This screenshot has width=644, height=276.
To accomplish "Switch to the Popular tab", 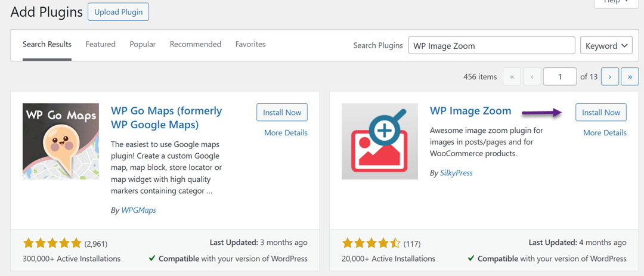I will (143, 45).
